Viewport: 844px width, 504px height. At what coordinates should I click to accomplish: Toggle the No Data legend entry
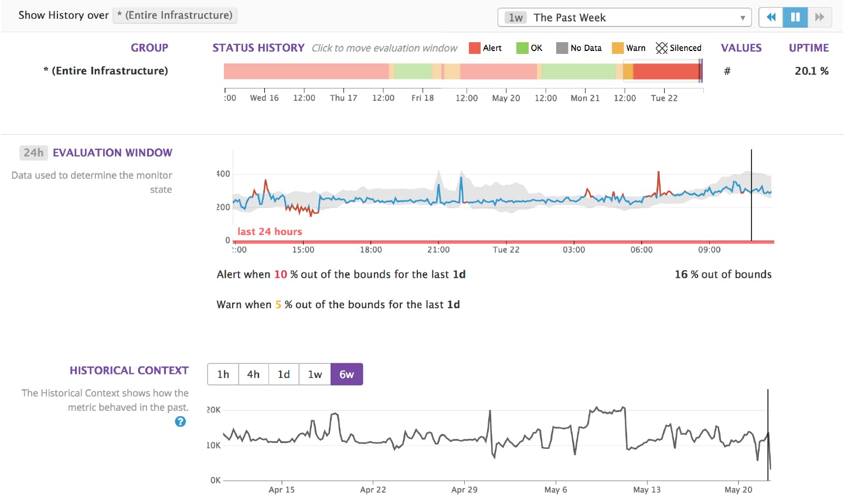click(561, 47)
